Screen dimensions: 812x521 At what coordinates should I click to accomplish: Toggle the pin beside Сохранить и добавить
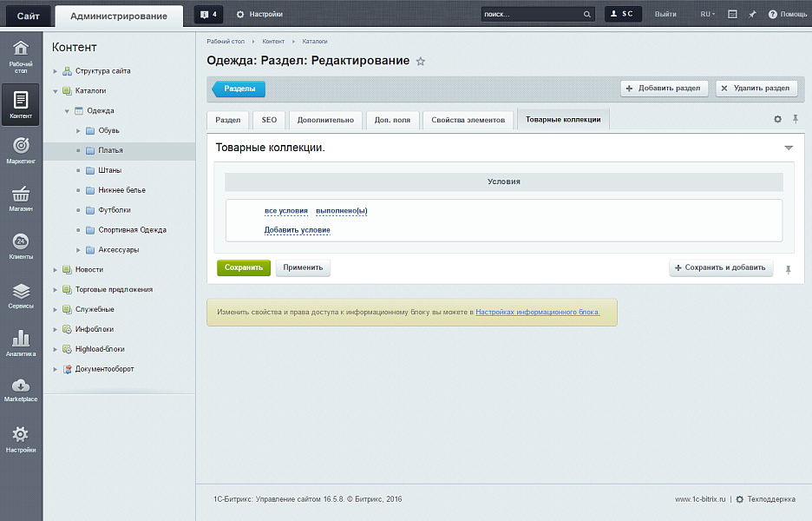coord(788,270)
